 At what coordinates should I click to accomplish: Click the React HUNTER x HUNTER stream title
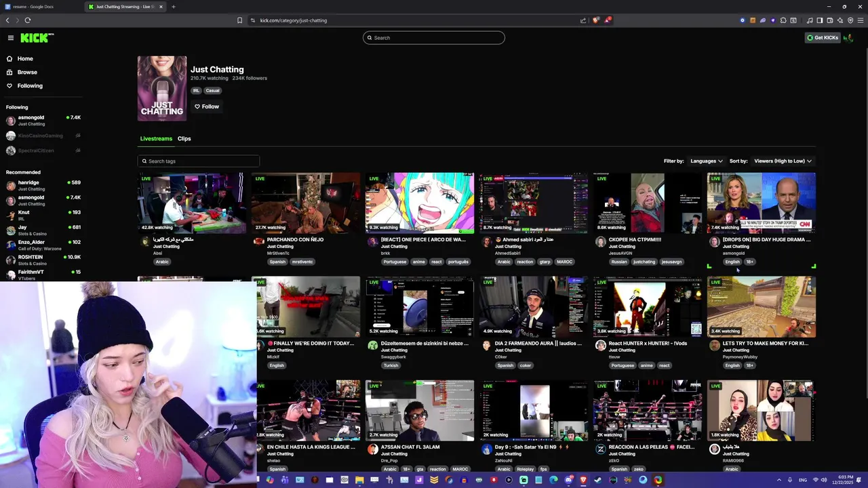tap(648, 344)
